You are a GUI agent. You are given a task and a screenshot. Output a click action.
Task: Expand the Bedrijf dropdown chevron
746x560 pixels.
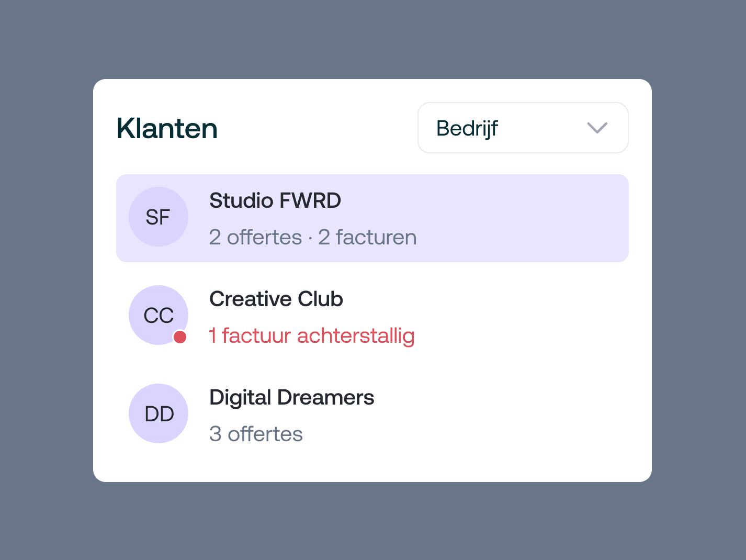pos(597,128)
